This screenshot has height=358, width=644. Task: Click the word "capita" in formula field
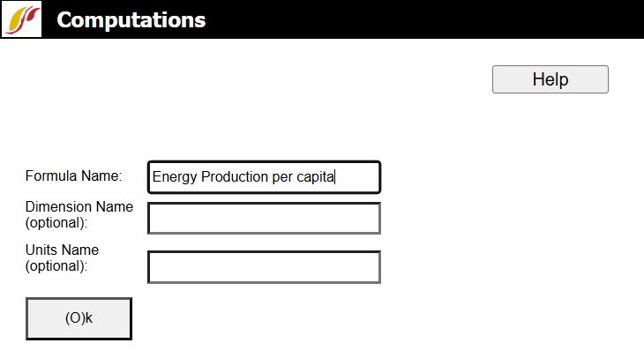[315, 176]
